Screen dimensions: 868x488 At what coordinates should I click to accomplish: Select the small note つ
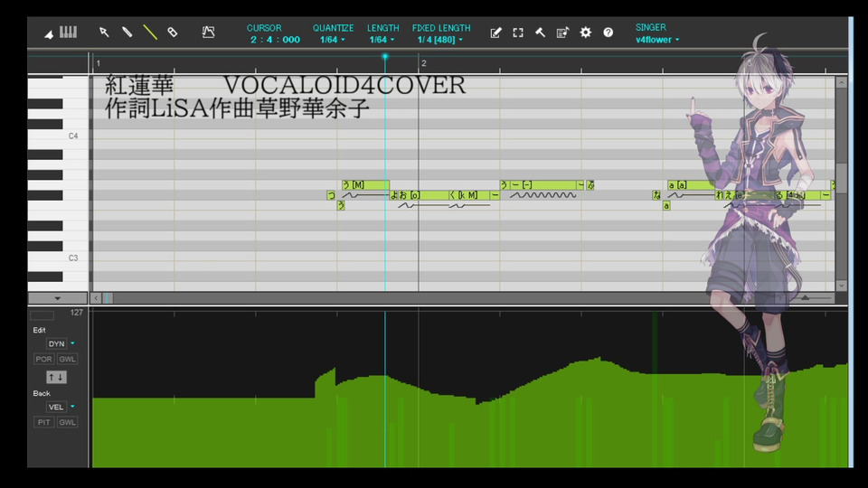click(x=331, y=195)
